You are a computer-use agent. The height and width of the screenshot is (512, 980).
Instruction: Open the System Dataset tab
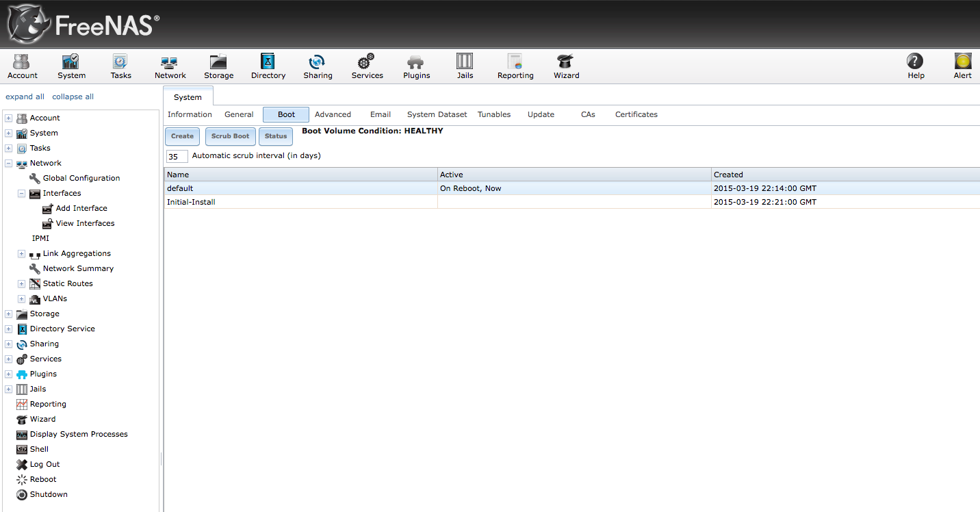point(437,115)
